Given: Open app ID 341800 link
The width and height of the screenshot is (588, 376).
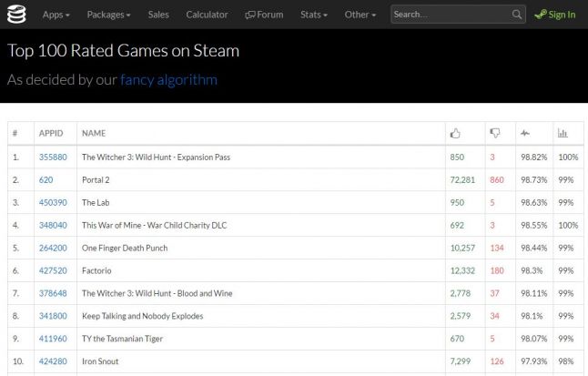Looking at the screenshot, I should coord(53,316).
